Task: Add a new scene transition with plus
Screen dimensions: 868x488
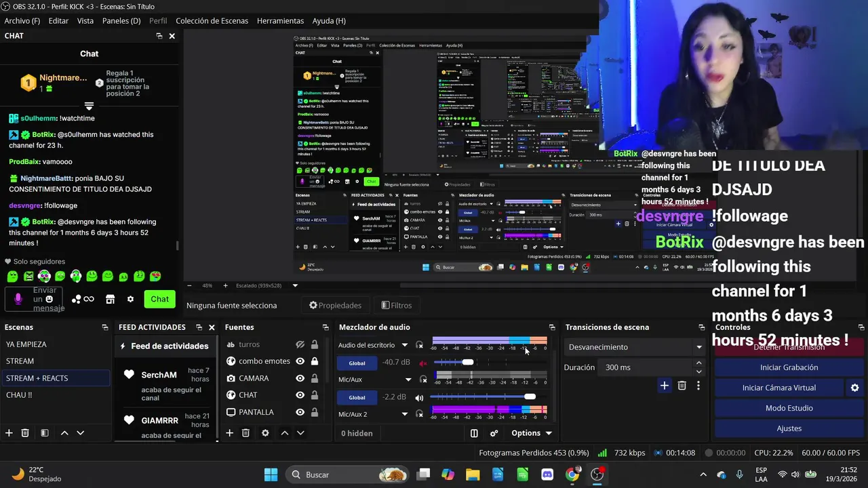Action: tap(665, 386)
